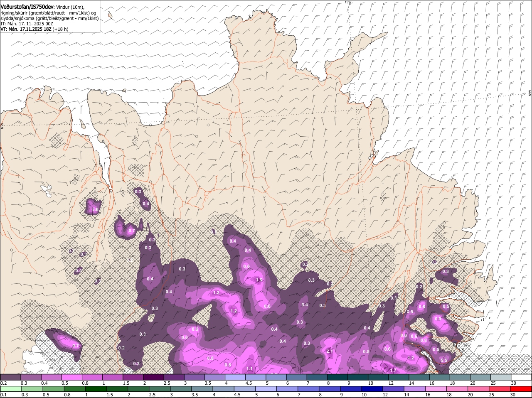Click the 1.9 precipitation value on the map
The image size is (532, 398).
click(x=259, y=280)
